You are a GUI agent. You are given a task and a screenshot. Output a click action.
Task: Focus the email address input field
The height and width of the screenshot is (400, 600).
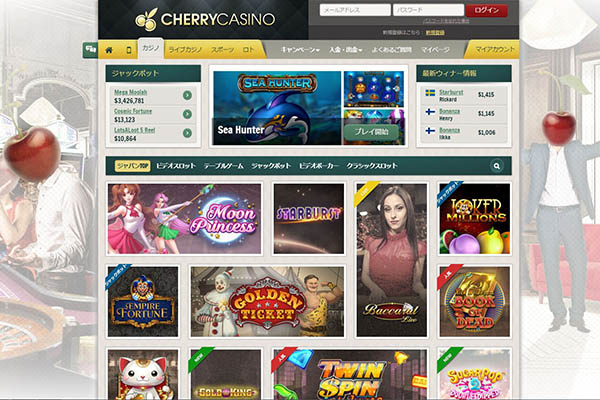tap(355, 10)
